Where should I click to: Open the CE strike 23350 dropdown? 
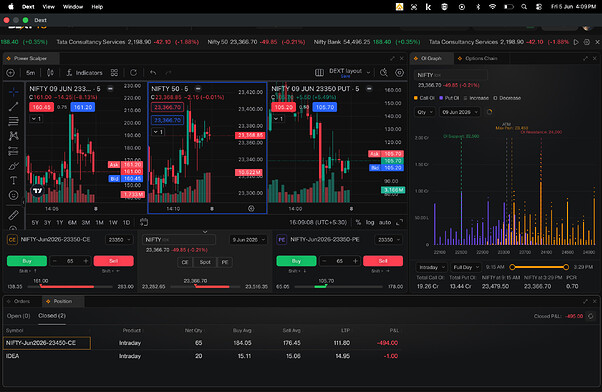(x=119, y=240)
